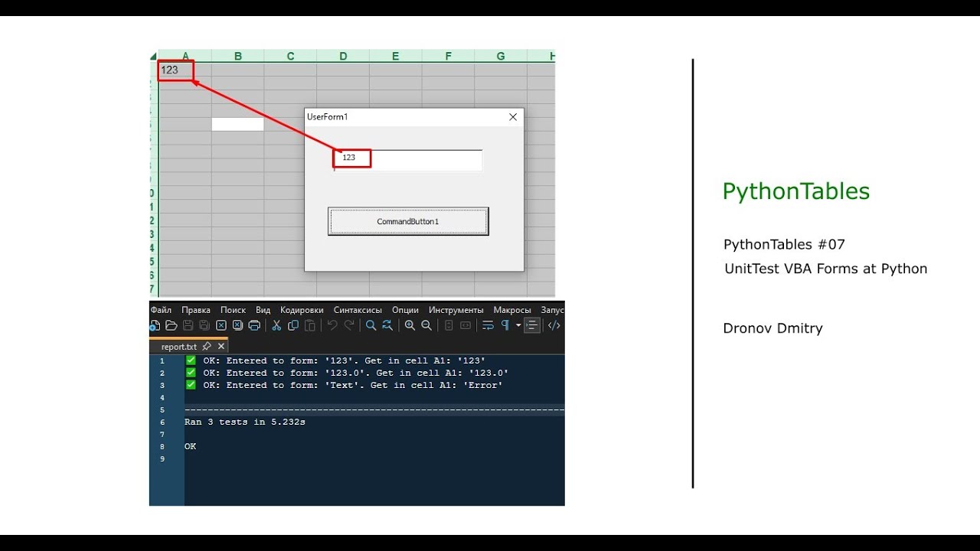980x551 pixels.
Task: Click report line with 'Text' and 'Error'
Action: click(344, 385)
